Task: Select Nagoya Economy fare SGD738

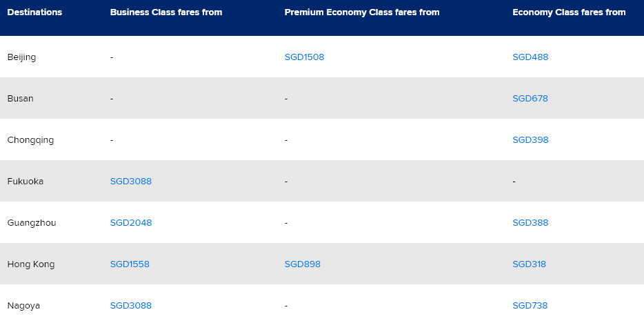Action: pos(530,306)
